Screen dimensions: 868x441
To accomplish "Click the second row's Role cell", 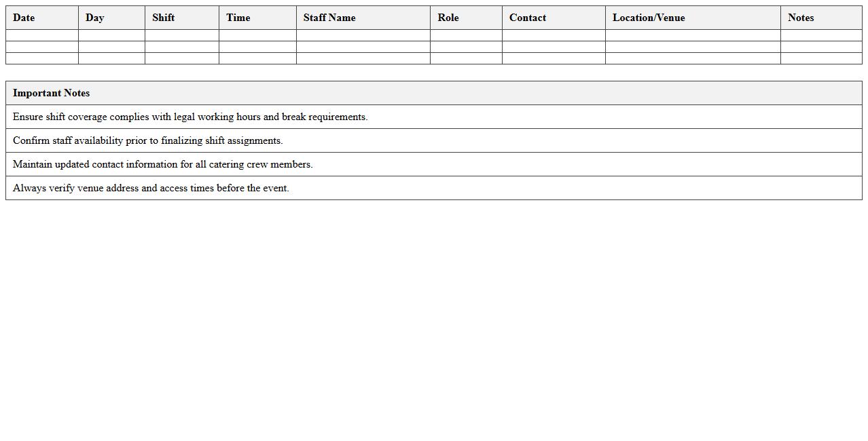I will click(466, 47).
